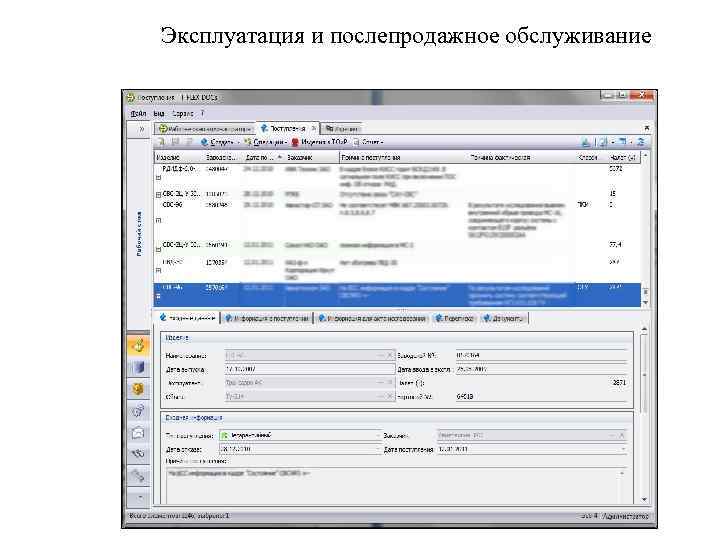720x540 pixels.
Task: Click the blue book sidebar icon
Action: click(x=138, y=367)
